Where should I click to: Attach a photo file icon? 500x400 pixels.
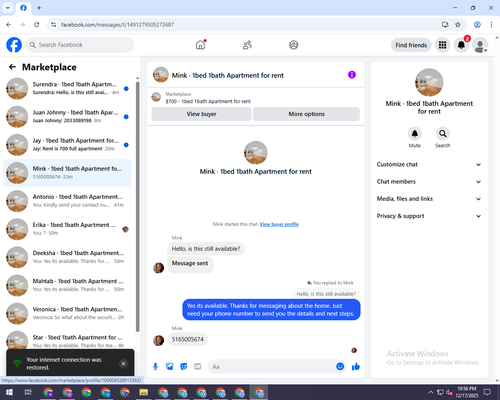pyautogui.click(x=170, y=367)
